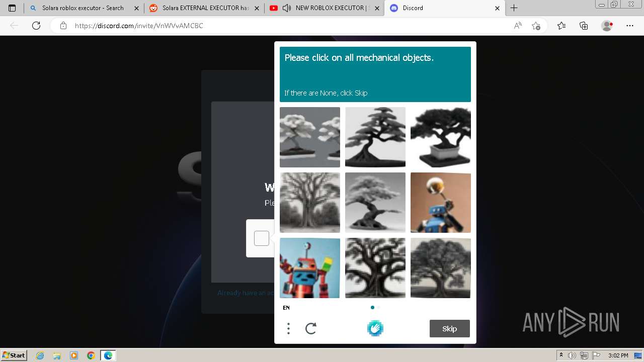Open the Collections icon
Viewport: 644px width, 362px height.
tap(584, 26)
